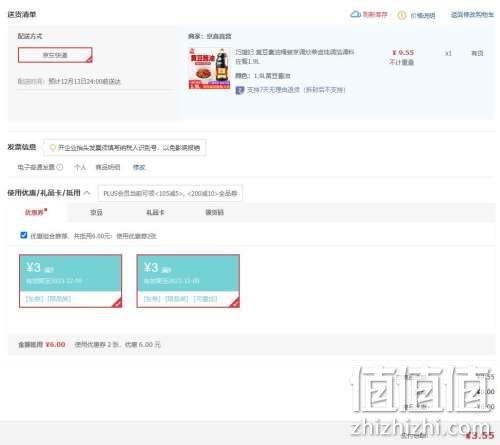Click the lightbulb tip icon in invoice notice
Viewport: 500px width, 445px height.
52,148
